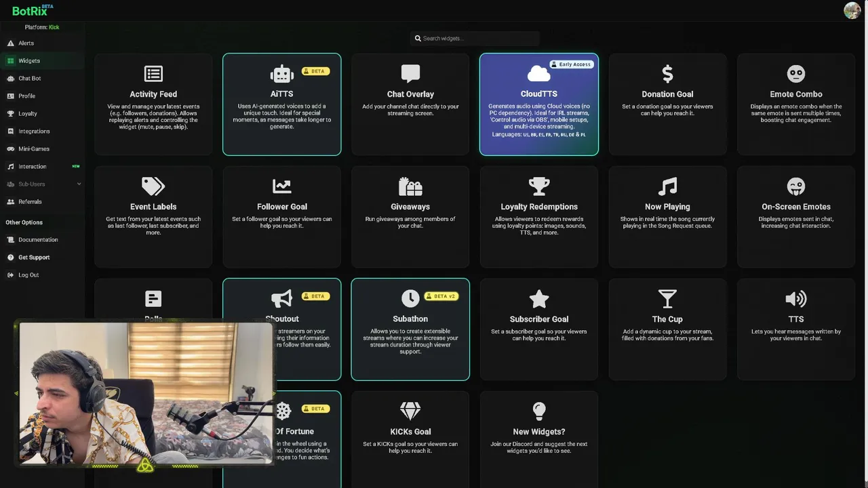Open the KICKs Goal diamond icon
This screenshot has height=488, width=868.
410,411
